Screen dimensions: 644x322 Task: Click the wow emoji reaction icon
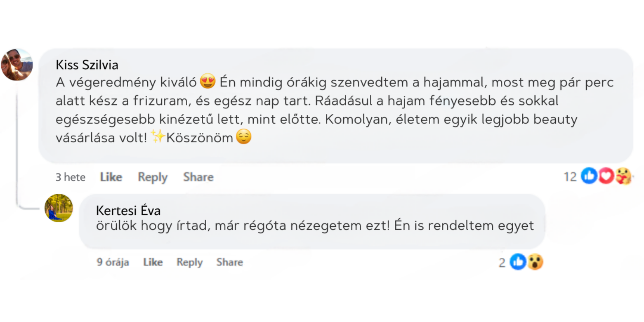535,262
